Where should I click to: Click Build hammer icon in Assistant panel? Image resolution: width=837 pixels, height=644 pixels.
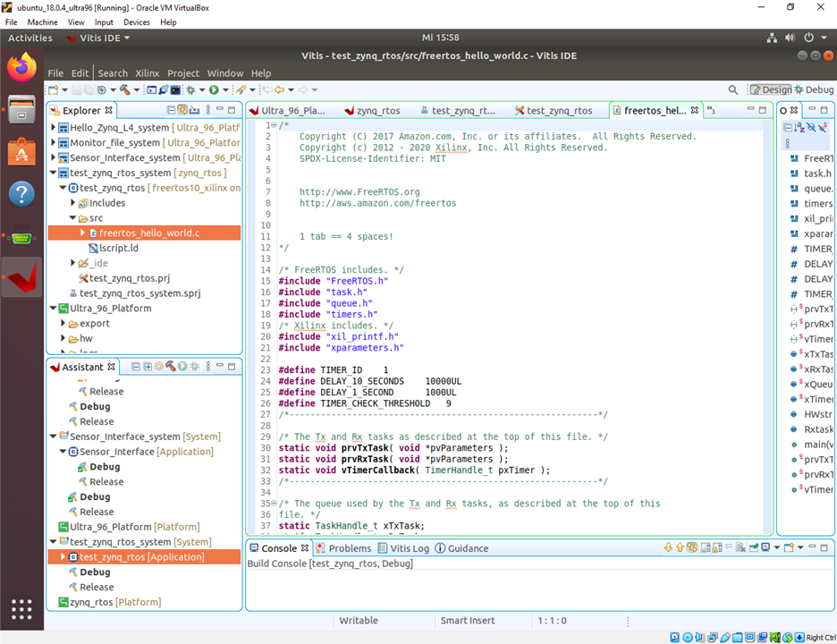170,367
